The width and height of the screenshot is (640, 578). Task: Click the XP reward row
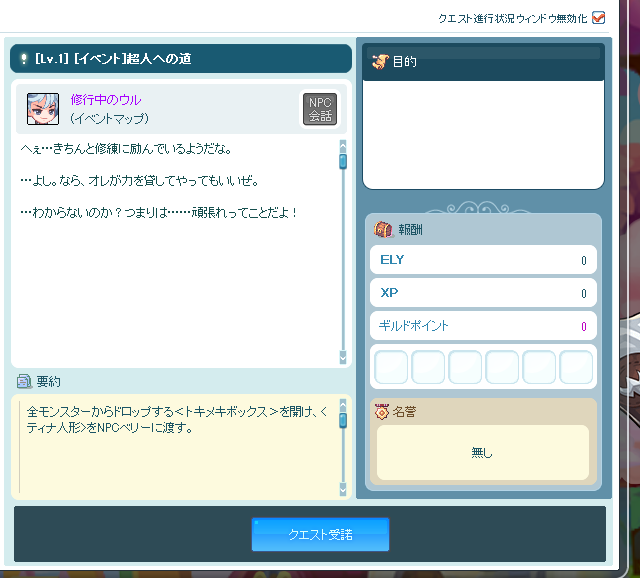click(483, 293)
